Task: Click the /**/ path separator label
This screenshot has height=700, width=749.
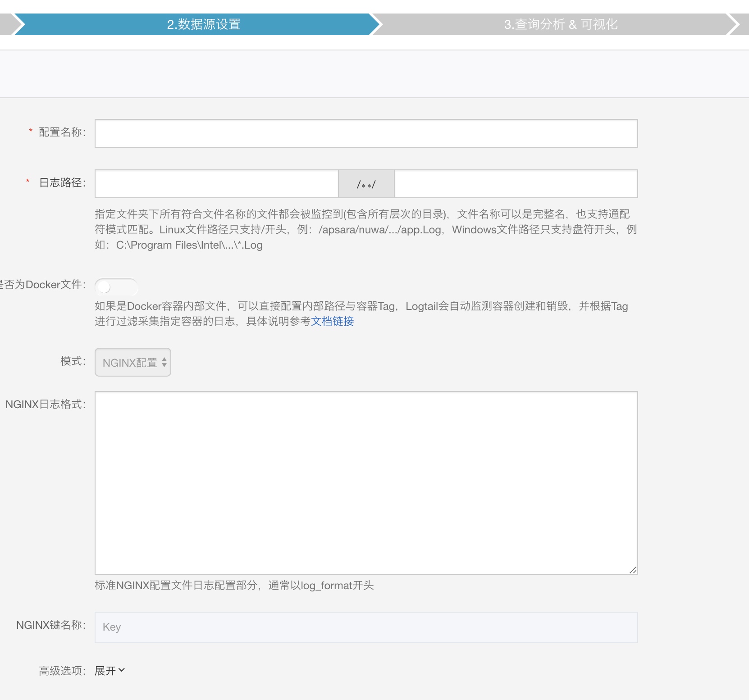Action: point(366,184)
